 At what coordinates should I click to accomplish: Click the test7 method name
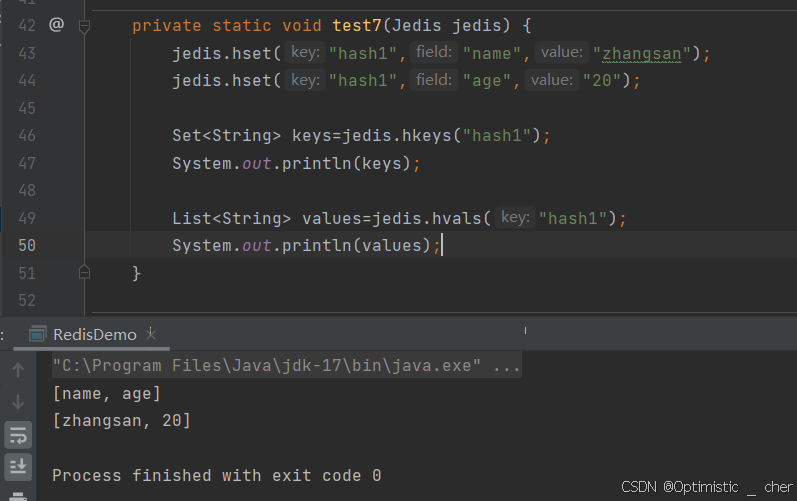(357, 25)
